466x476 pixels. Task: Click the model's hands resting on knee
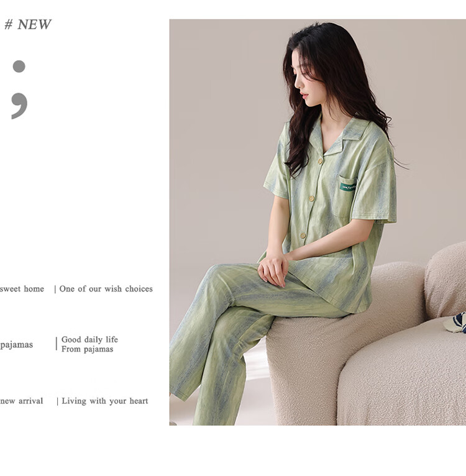[x=273, y=270]
